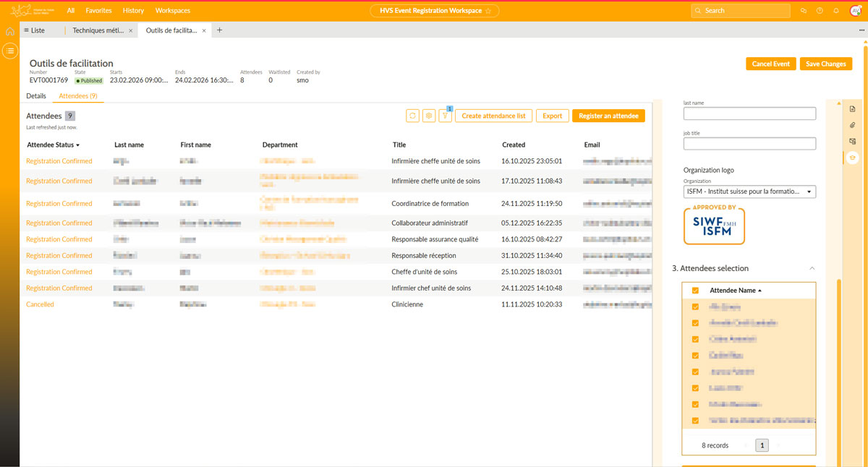Open the list settings gear icon

pyautogui.click(x=429, y=116)
